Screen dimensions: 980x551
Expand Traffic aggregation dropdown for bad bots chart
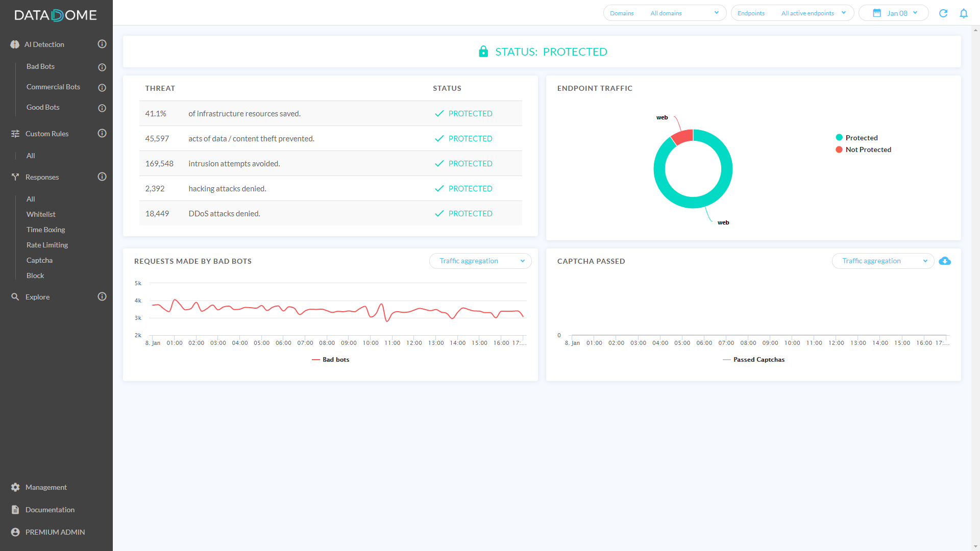pyautogui.click(x=480, y=261)
